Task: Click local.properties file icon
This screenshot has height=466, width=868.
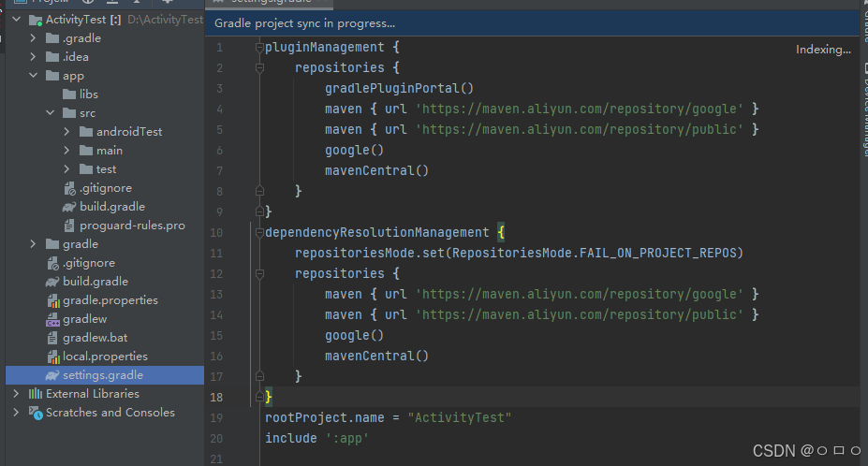Action: click(53, 357)
